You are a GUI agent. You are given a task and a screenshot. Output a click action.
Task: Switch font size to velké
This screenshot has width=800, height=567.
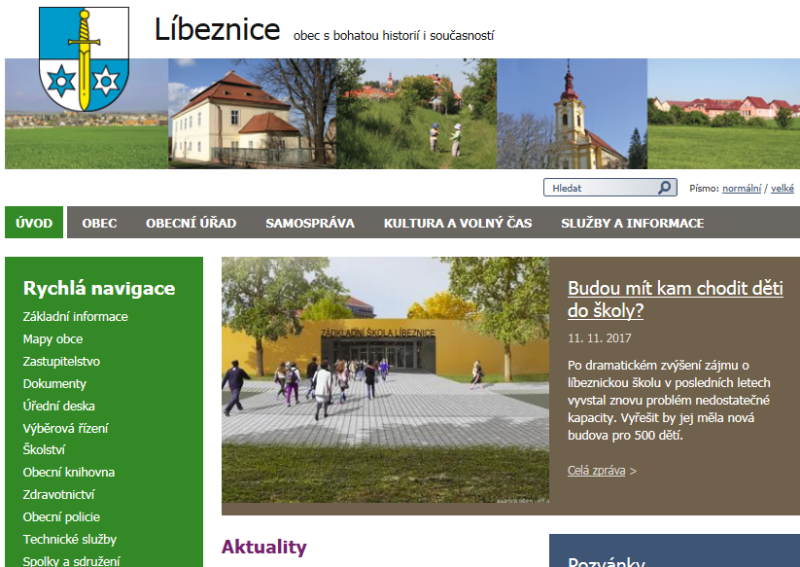782,188
